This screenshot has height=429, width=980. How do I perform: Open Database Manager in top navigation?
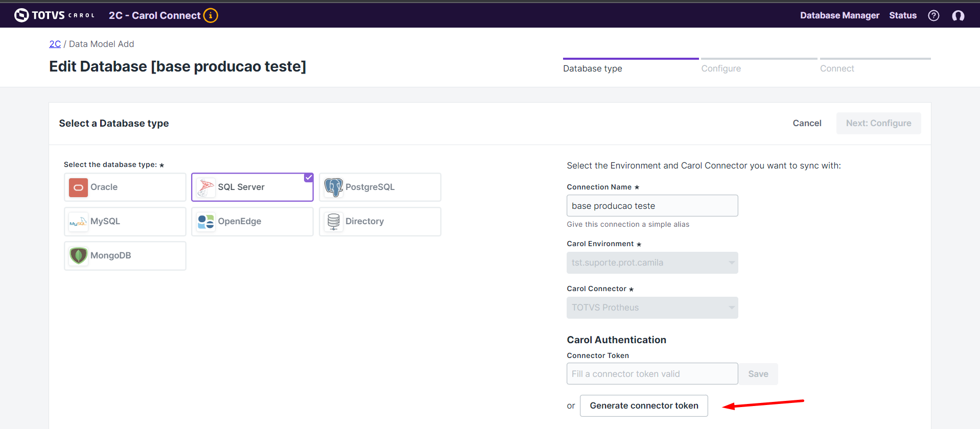coord(839,15)
